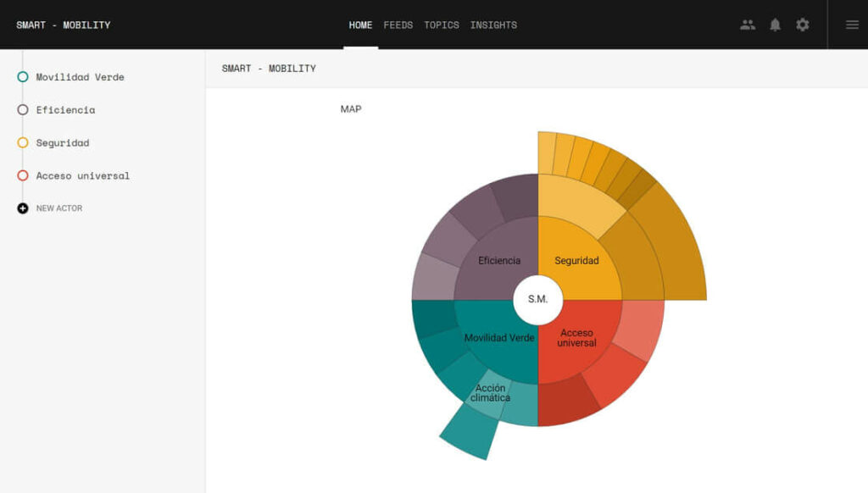Click the NEW ACTOR label
This screenshot has width=868, height=493.
coord(59,208)
